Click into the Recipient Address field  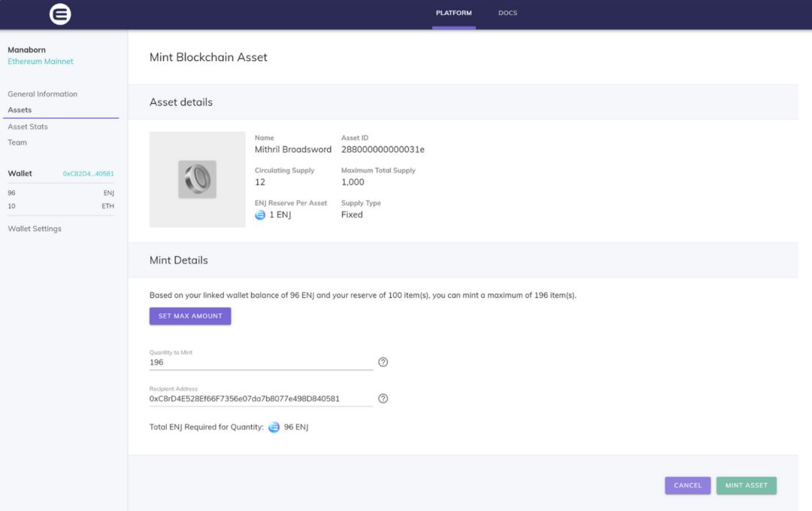260,398
